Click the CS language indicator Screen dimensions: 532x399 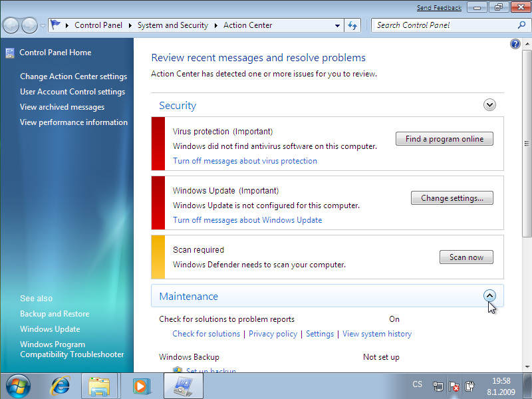[417, 384]
